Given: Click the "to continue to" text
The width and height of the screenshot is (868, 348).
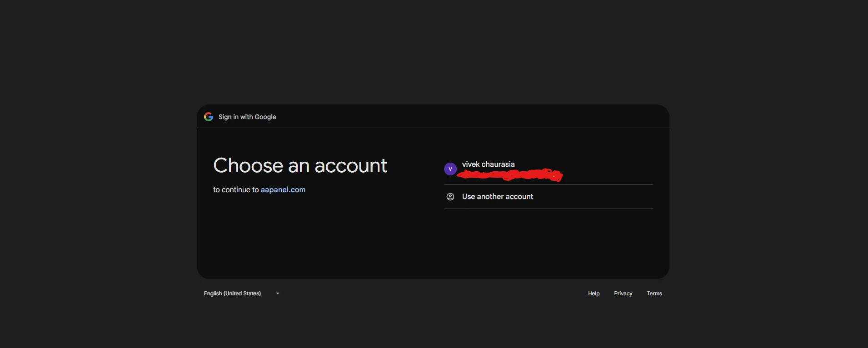Looking at the screenshot, I should 235,190.
